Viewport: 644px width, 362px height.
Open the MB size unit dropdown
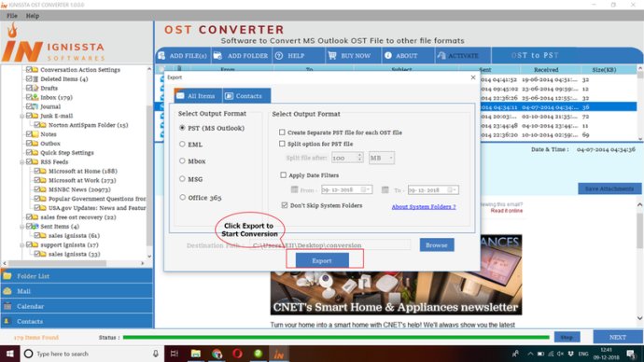(382, 158)
